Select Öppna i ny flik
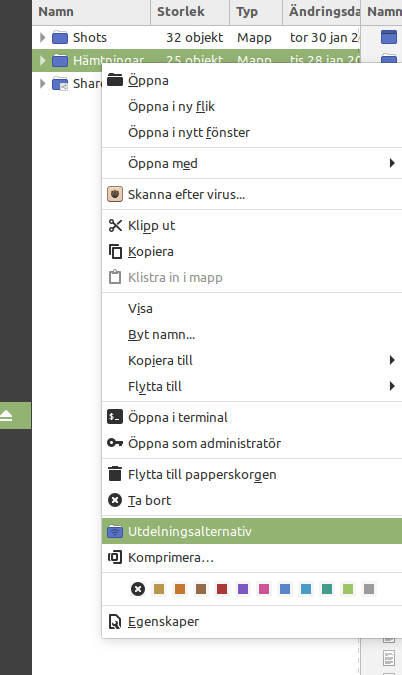Screen dimensions: 402x675 pos(171,107)
